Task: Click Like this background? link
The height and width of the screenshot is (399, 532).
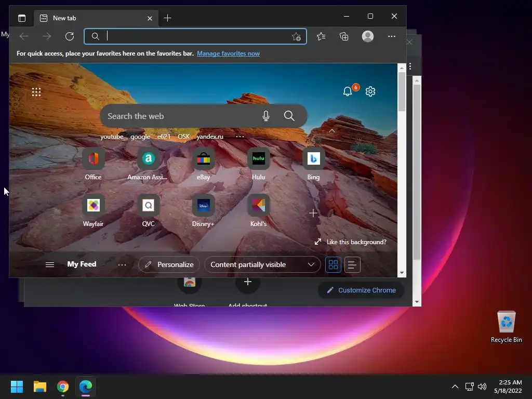Action: pos(351,242)
